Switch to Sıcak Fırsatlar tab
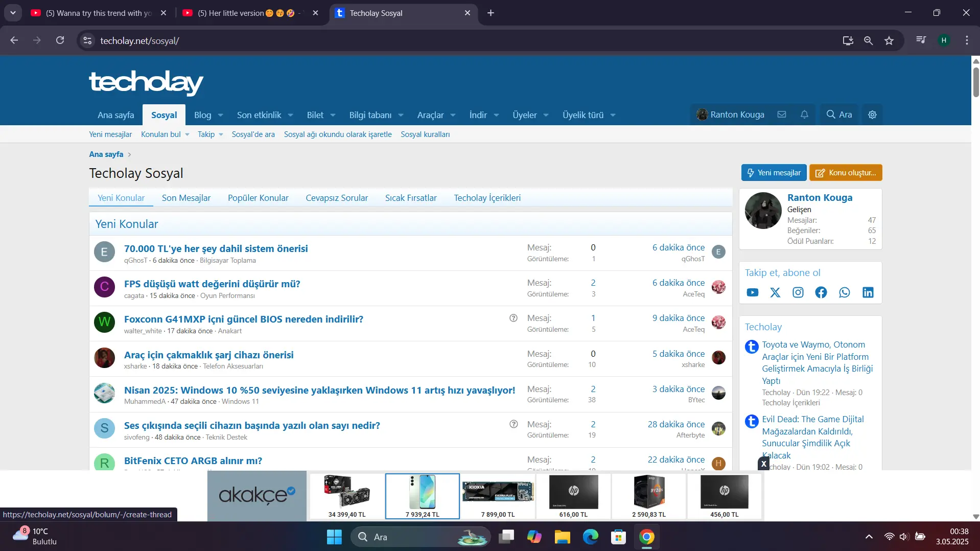 [x=411, y=198]
